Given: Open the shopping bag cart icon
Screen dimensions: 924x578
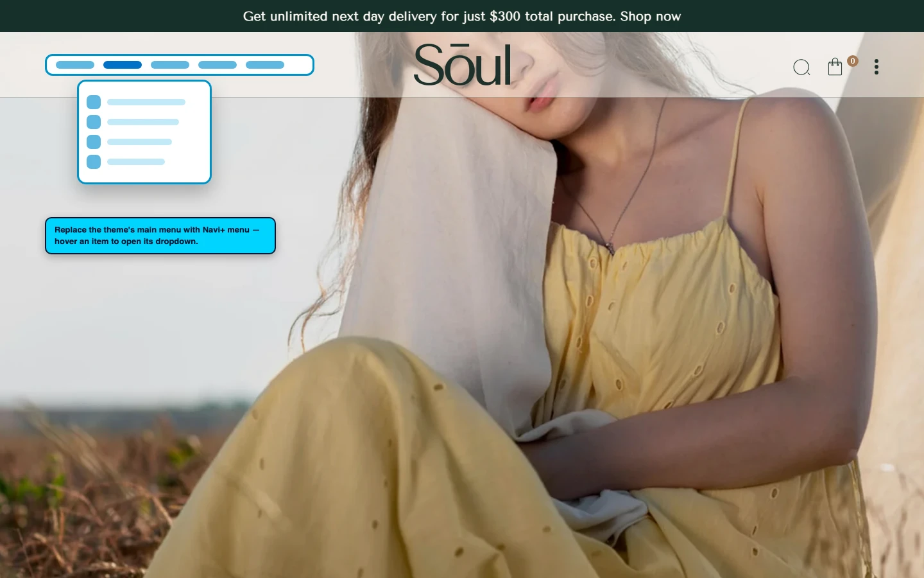Looking at the screenshot, I should coord(835,67).
